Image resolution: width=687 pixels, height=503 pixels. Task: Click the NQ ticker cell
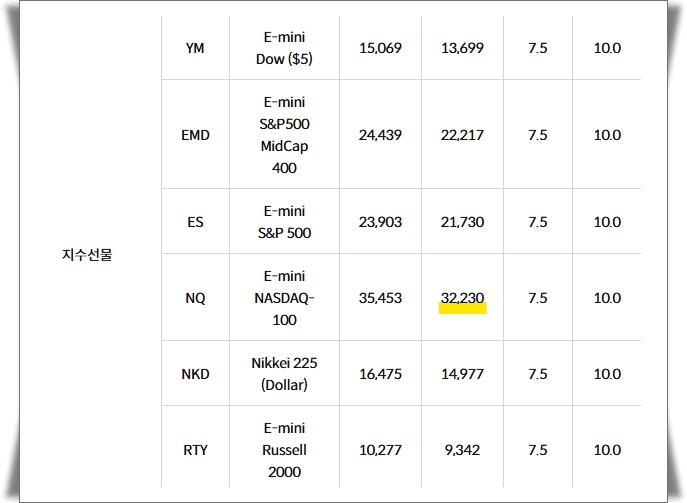[x=195, y=298]
